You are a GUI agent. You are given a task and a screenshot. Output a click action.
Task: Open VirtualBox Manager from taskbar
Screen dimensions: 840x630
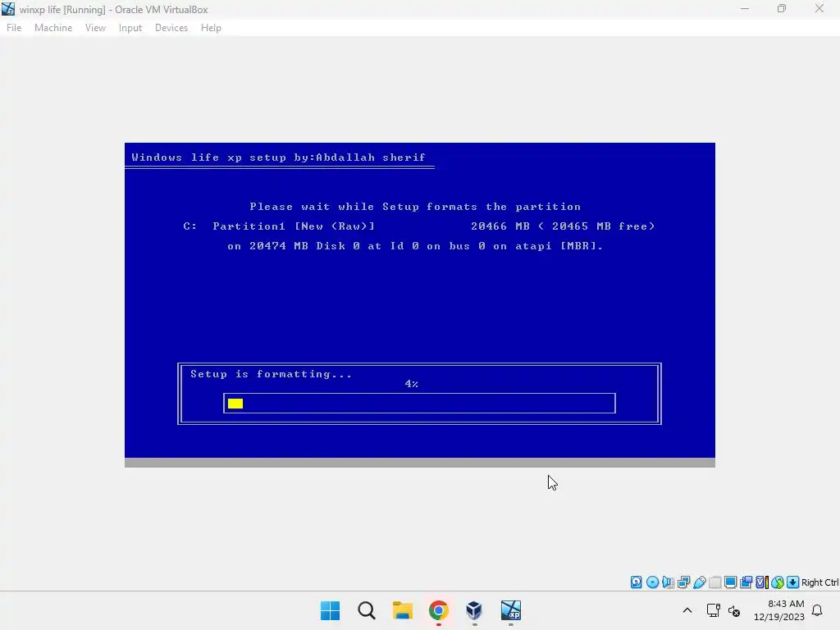tap(474, 610)
